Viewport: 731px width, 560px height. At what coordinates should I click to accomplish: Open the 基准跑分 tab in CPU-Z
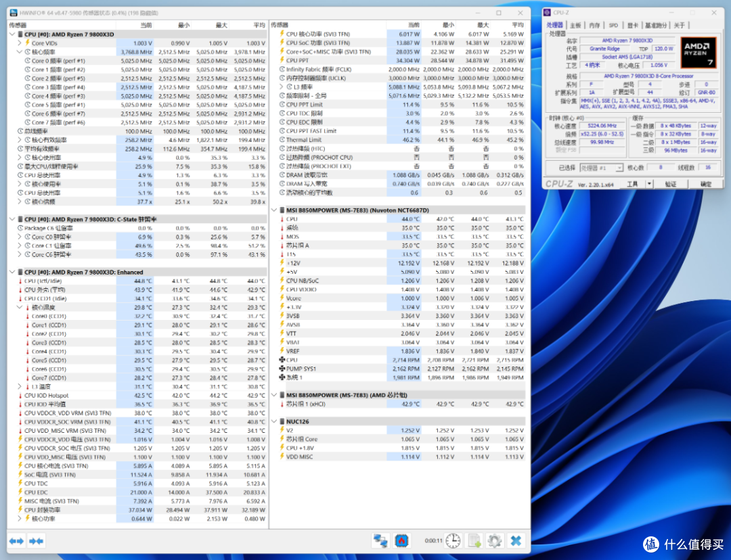point(656,25)
